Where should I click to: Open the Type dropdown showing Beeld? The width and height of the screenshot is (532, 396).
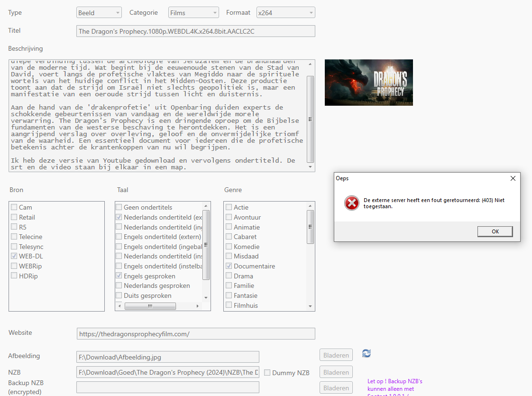coord(99,12)
